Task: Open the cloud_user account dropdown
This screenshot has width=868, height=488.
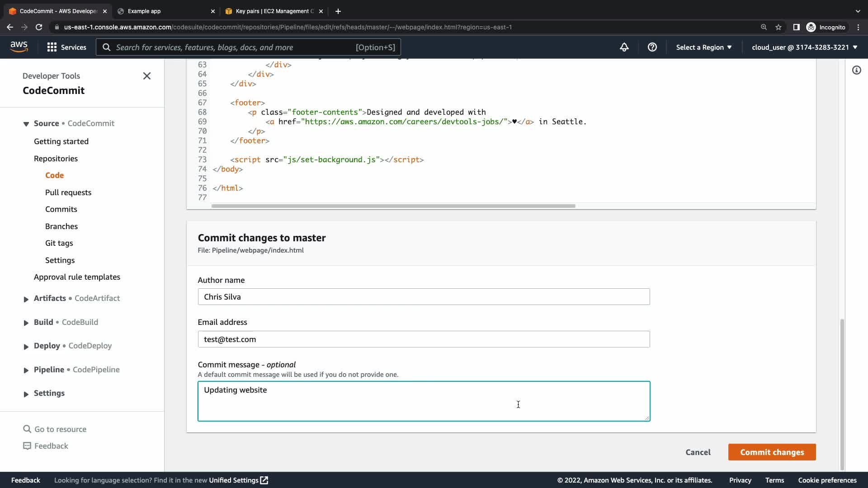Action: tap(804, 47)
